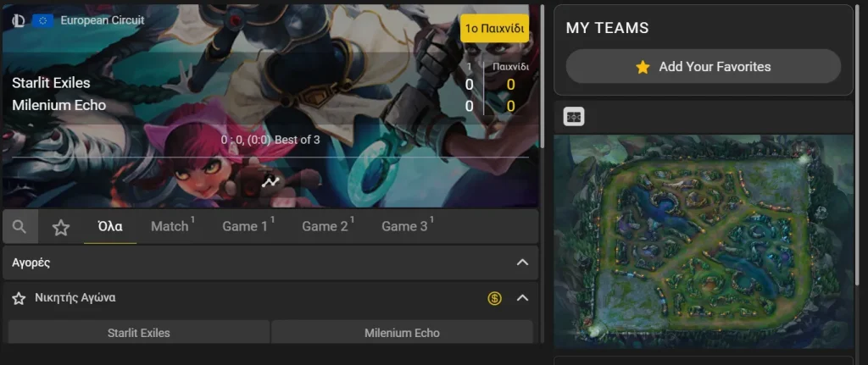Open the European Circuit league link
The height and width of the screenshot is (365, 868).
tap(103, 20)
